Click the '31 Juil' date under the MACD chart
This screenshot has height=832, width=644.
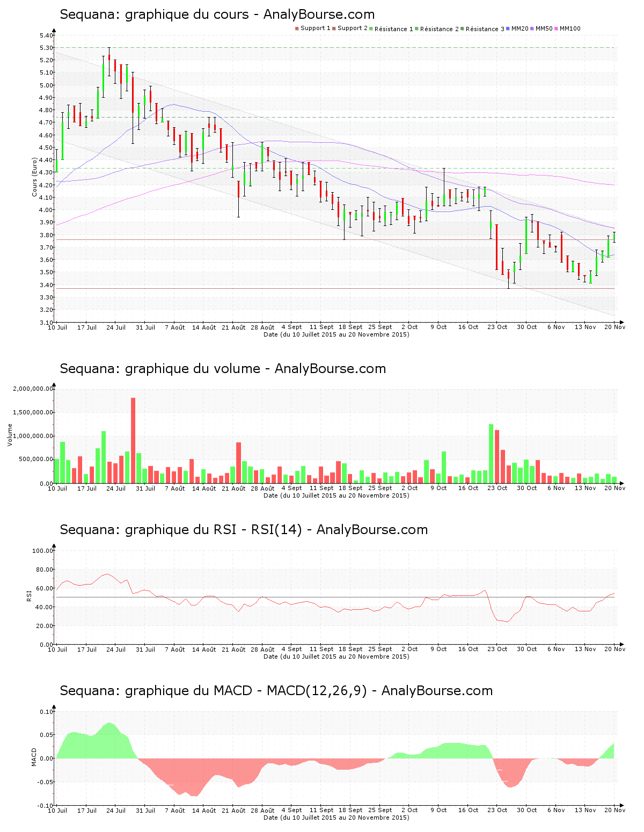[145, 810]
